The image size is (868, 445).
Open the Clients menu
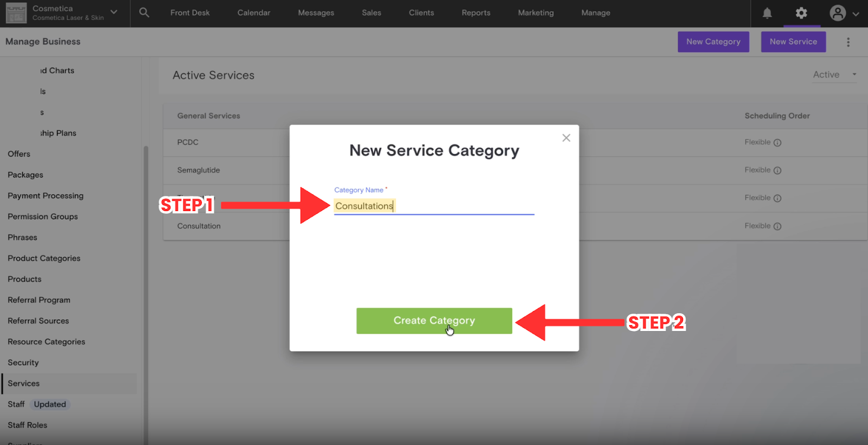(x=422, y=12)
